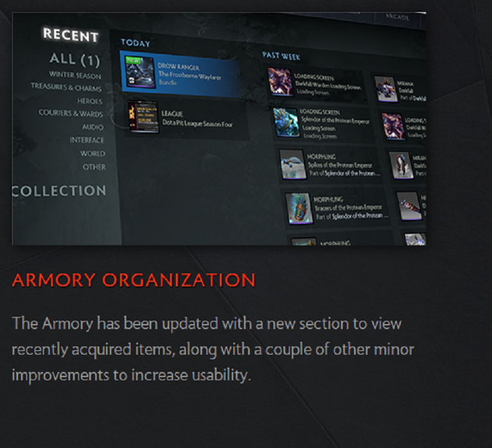Image resolution: width=492 pixels, height=448 pixels.
Task: Filter by Interface category
Action: coord(87,140)
